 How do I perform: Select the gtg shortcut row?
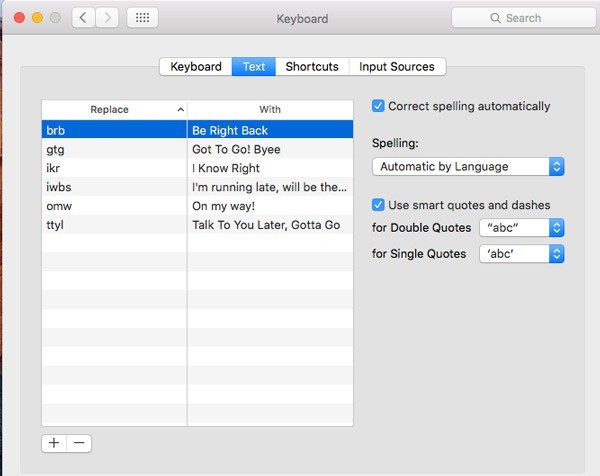[197, 149]
